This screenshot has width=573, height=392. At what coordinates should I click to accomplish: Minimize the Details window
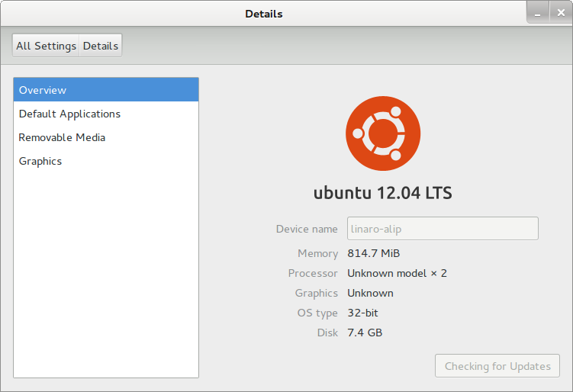[538, 13]
